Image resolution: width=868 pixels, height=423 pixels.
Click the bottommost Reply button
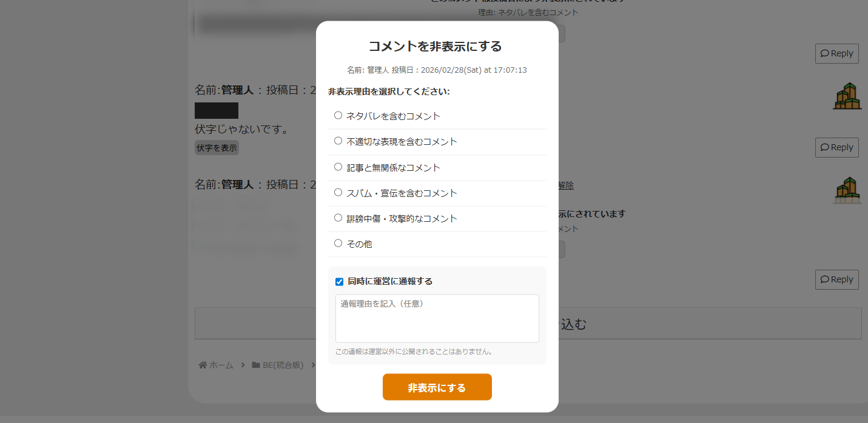(836, 279)
